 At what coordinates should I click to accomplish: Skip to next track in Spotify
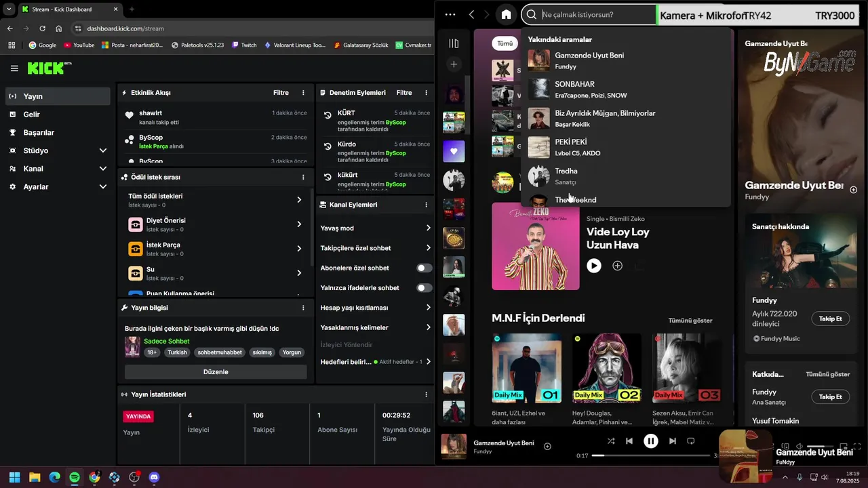672,441
